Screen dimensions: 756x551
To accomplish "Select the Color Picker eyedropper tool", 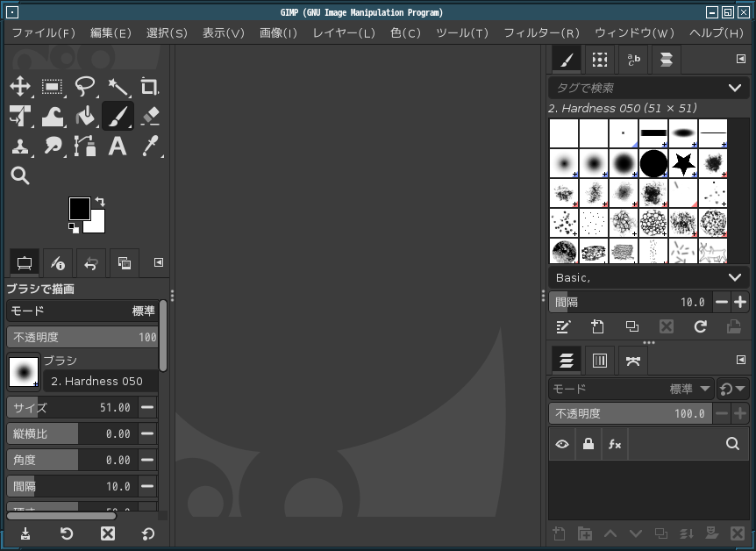I will (x=150, y=146).
